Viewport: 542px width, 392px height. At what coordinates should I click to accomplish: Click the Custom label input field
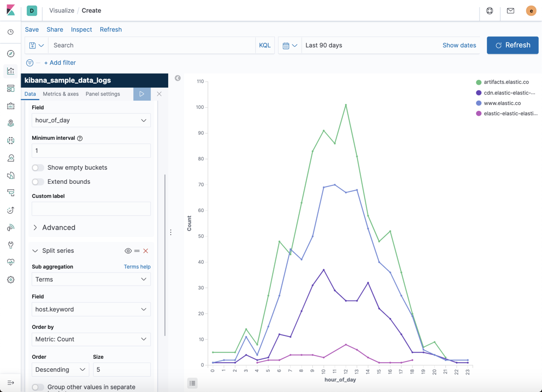tap(91, 209)
